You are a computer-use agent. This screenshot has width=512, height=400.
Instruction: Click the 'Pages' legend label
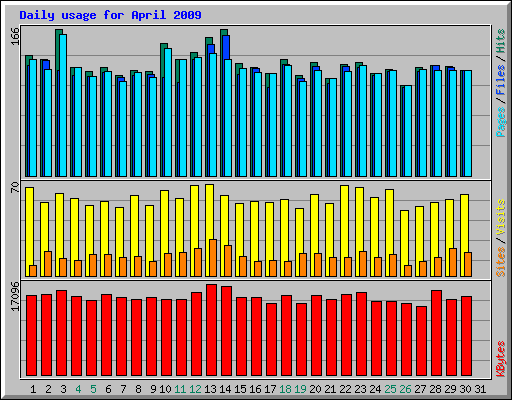pyautogui.click(x=501, y=122)
